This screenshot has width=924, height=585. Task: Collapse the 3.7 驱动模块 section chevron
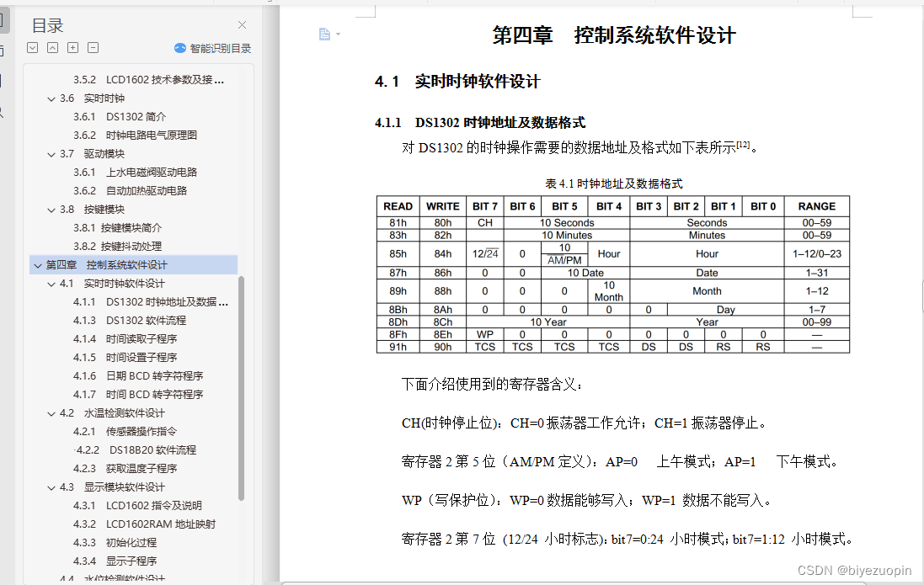coord(51,154)
